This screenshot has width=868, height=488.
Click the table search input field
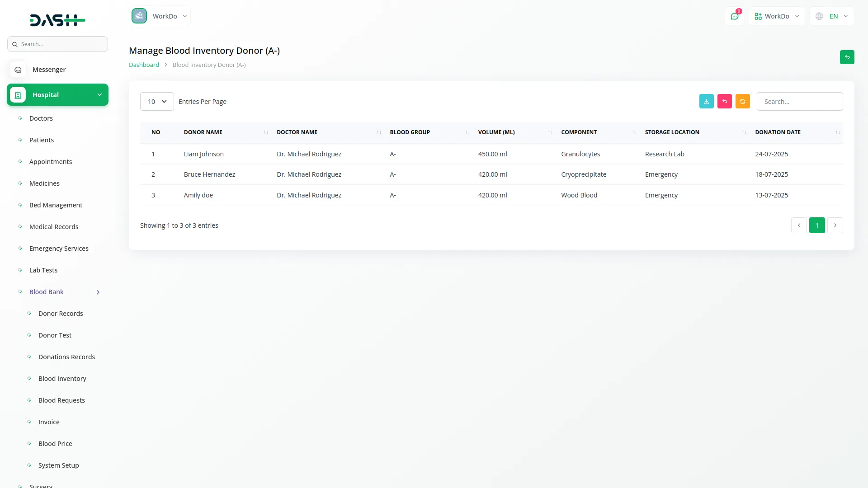(799, 102)
